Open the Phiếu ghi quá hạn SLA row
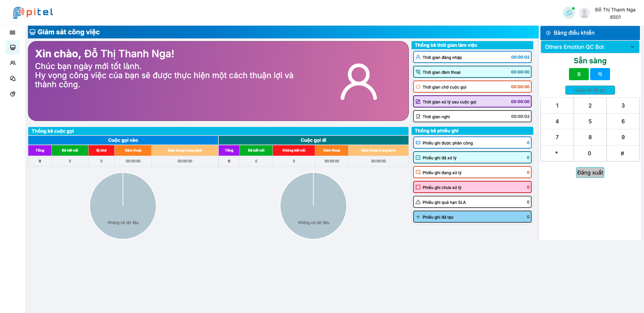644x313 pixels. click(x=472, y=202)
